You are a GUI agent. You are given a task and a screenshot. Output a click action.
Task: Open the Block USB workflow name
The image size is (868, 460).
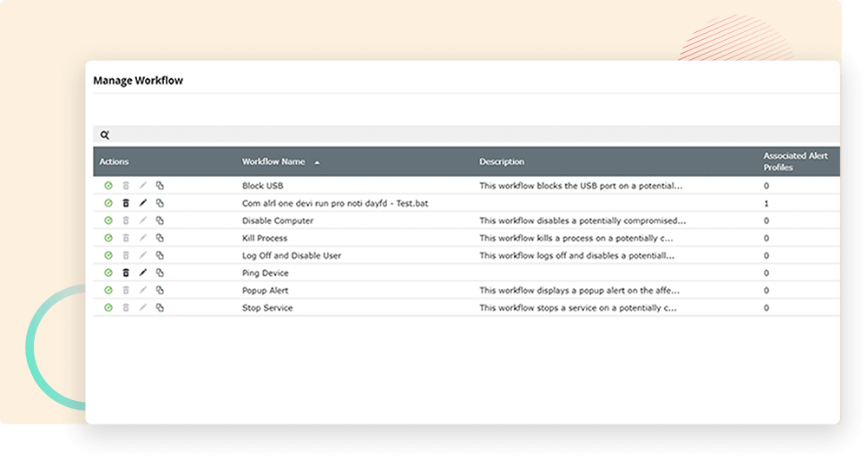tap(262, 186)
